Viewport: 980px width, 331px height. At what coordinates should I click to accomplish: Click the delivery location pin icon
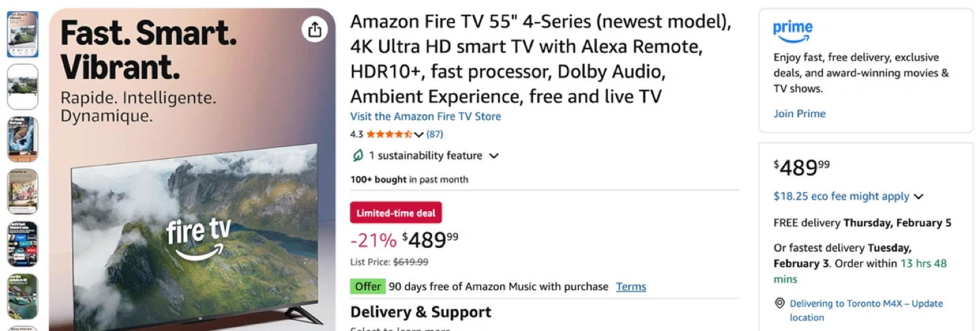(x=780, y=303)
